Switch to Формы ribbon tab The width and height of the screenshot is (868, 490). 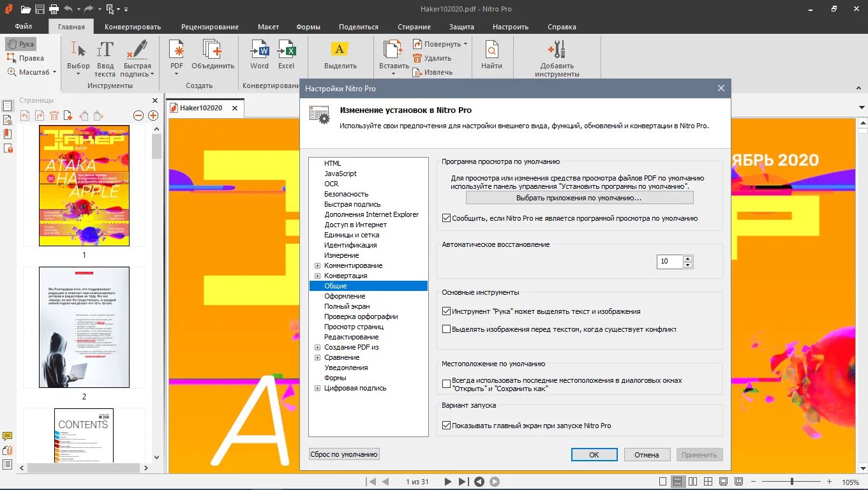(x=308, y=27)
